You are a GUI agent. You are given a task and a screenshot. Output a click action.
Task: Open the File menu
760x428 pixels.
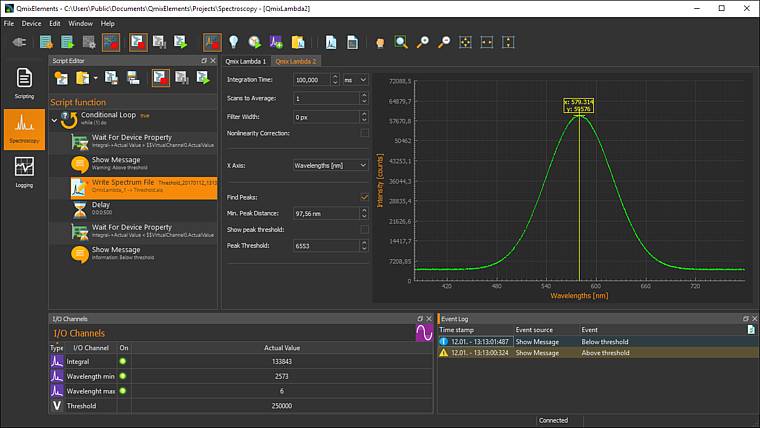(9, 23)
